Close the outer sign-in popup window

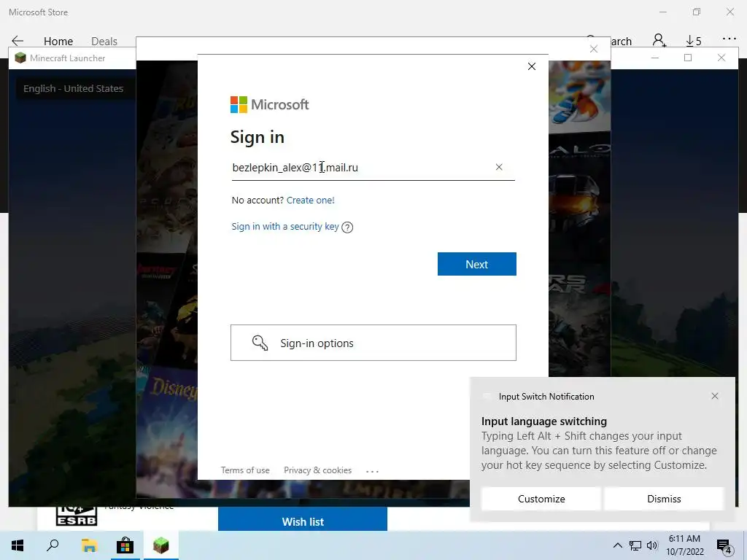pos(594,49)
